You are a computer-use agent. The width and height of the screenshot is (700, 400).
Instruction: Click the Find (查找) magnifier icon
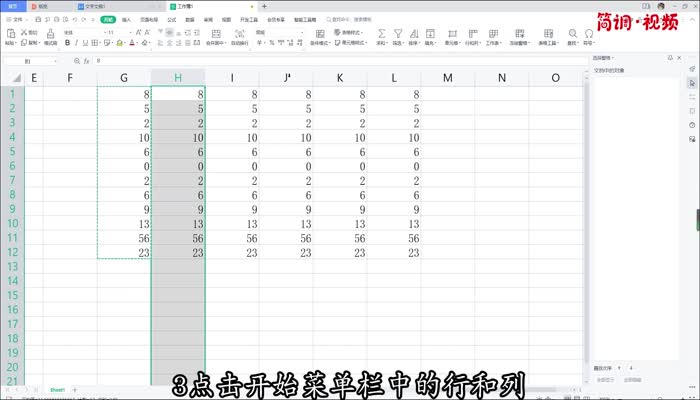click(573, 34)
